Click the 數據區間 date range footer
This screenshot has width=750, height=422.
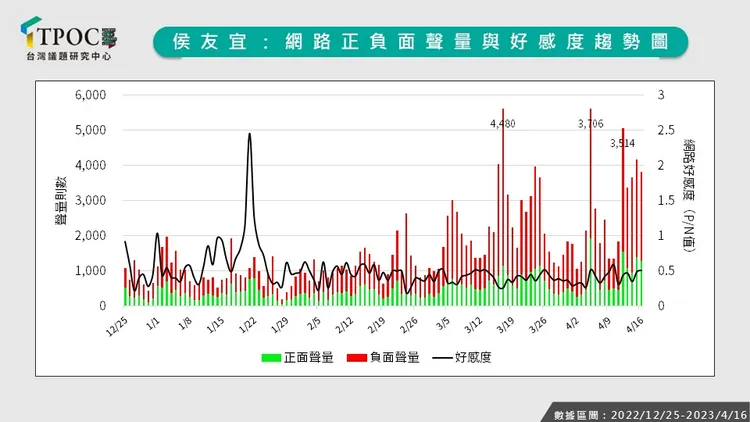(650, 415)
